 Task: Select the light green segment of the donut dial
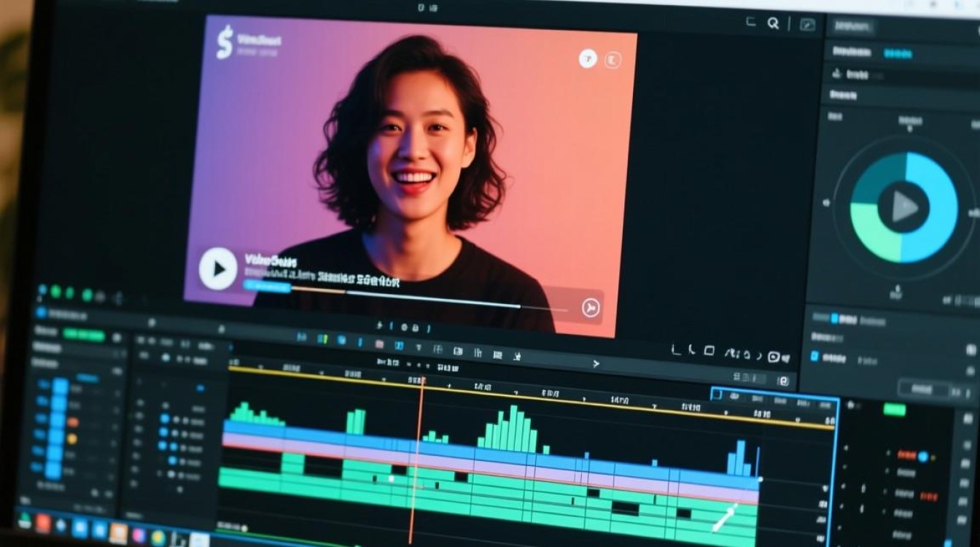[x=872, y=232]
